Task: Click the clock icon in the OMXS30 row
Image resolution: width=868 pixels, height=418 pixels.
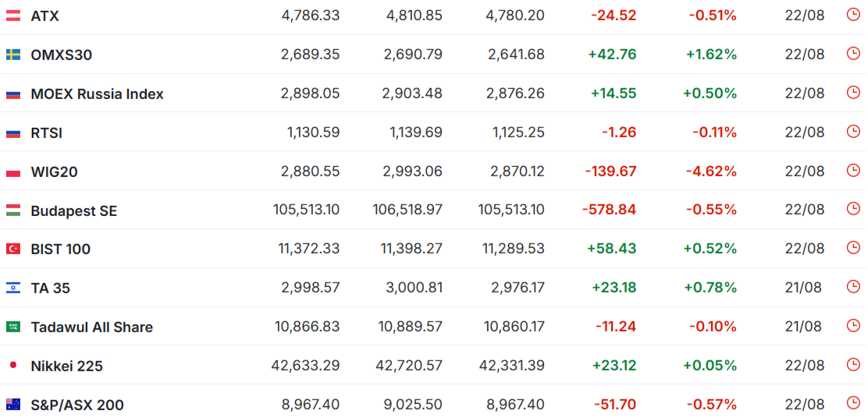Action: coord(853,54)
